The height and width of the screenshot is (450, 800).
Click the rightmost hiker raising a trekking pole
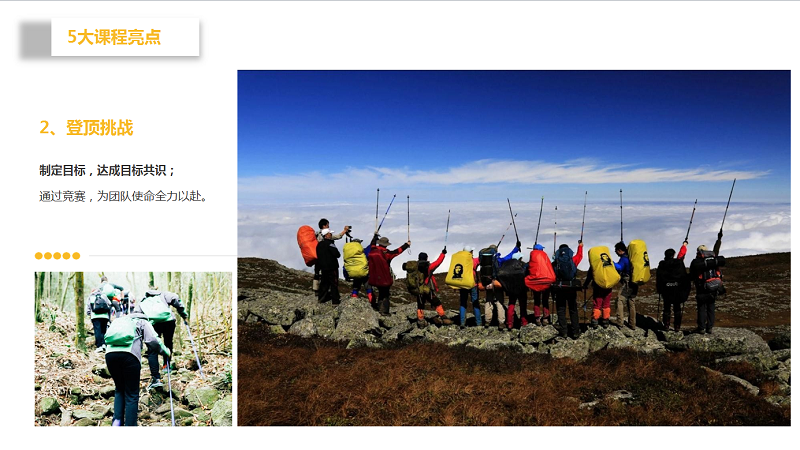point(707,288)
